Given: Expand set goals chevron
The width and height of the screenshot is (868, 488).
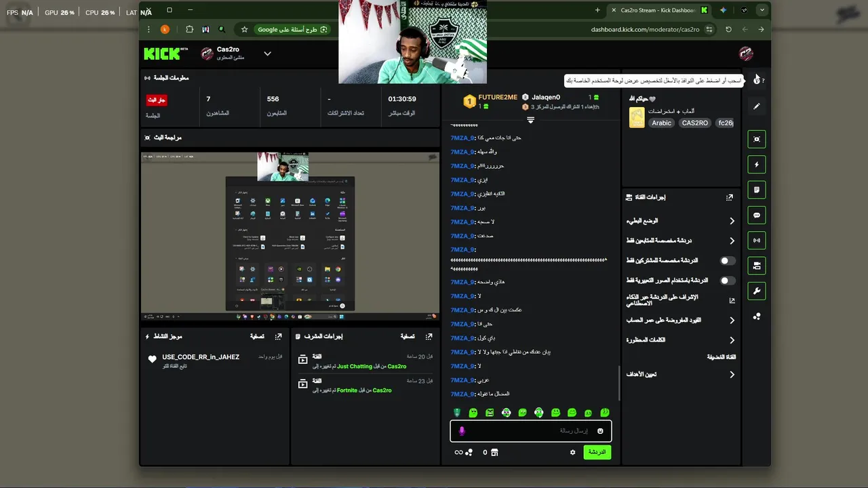Looking at the screenshot, I should (x=732, y=374).
